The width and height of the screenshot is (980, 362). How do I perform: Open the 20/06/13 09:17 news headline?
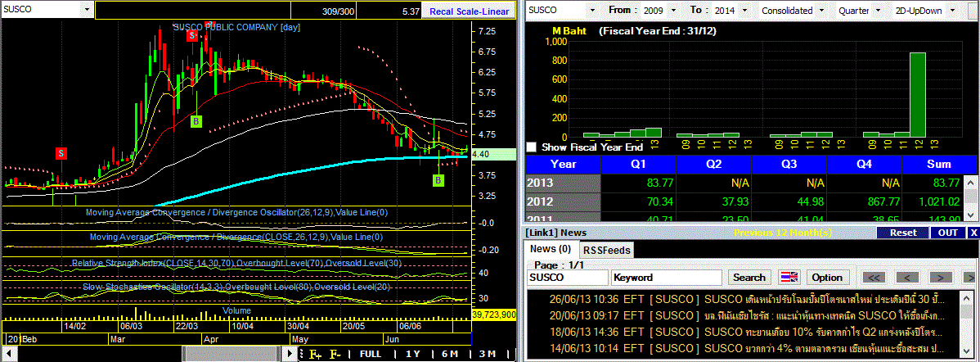click(x=747, y=315)
